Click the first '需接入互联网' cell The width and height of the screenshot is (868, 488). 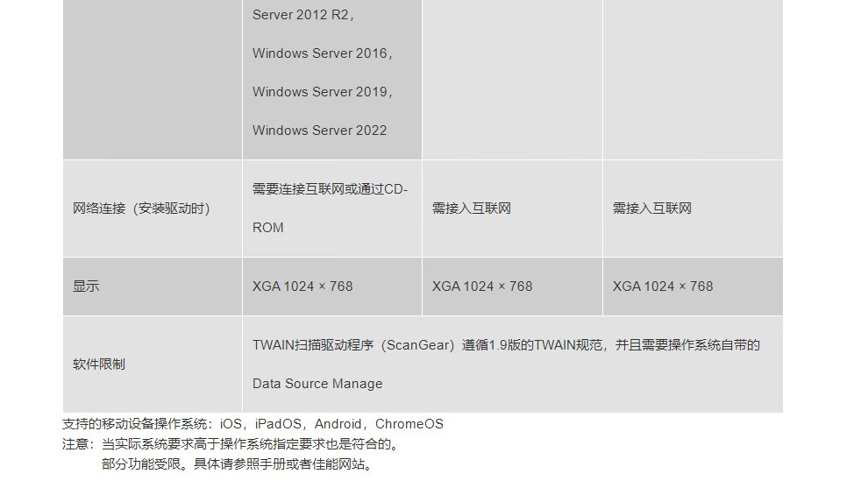pos(472,209)
